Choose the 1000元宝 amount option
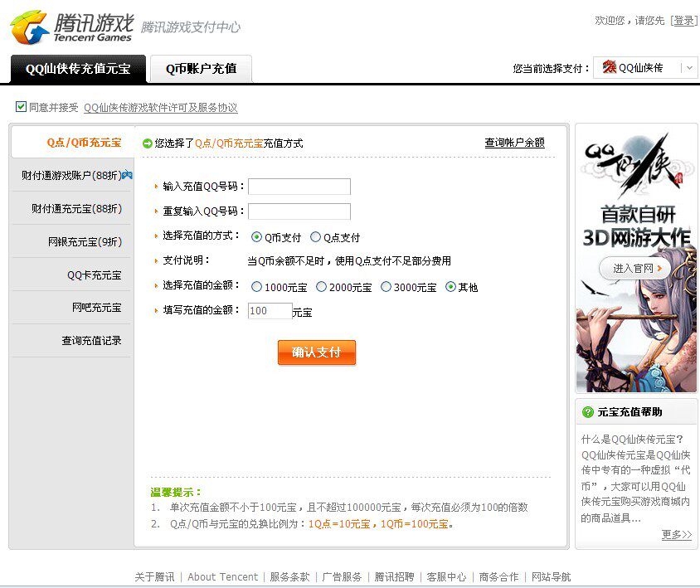The width and height of the screenshot is (700, 588). coord(256,287)
